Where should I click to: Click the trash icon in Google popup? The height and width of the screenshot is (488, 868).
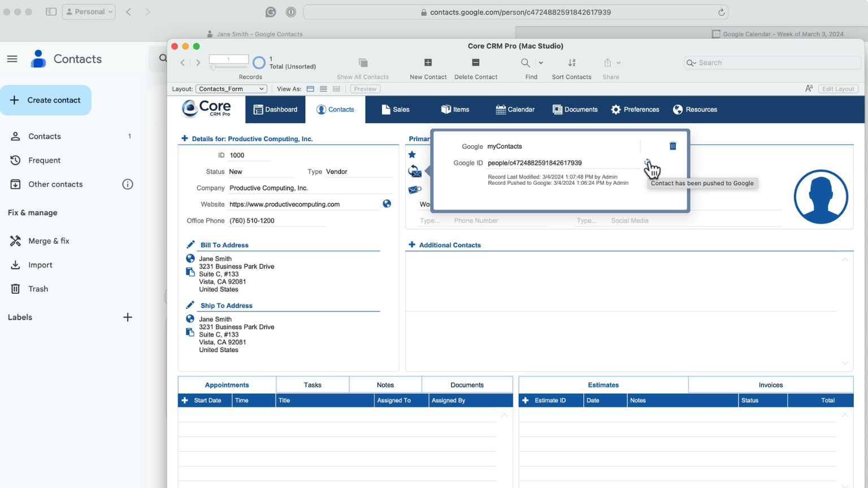click(x=672, y=146)
